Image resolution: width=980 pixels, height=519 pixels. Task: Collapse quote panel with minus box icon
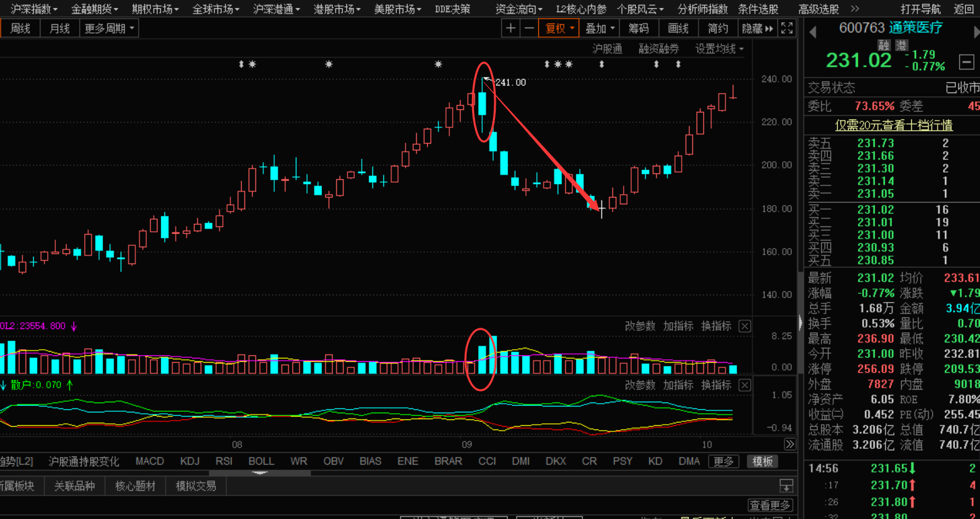click(x=966, y=63)
